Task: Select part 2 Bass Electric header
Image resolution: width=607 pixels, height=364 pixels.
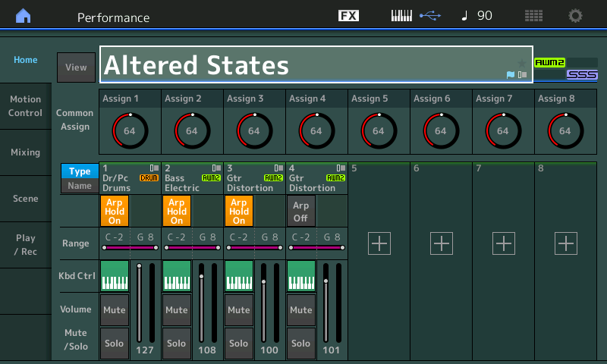Action: pyautogui.click(x=193, y=178)
